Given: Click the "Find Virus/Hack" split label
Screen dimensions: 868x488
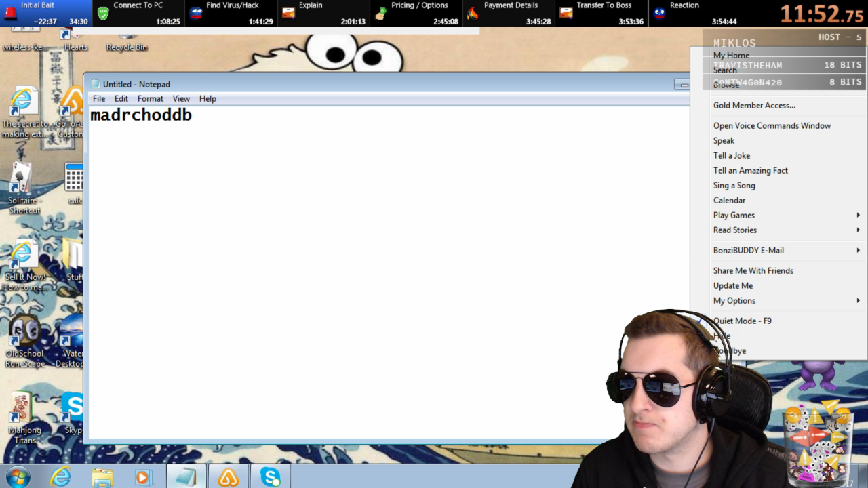Looking at the screenshot, I should click(232, 5).
